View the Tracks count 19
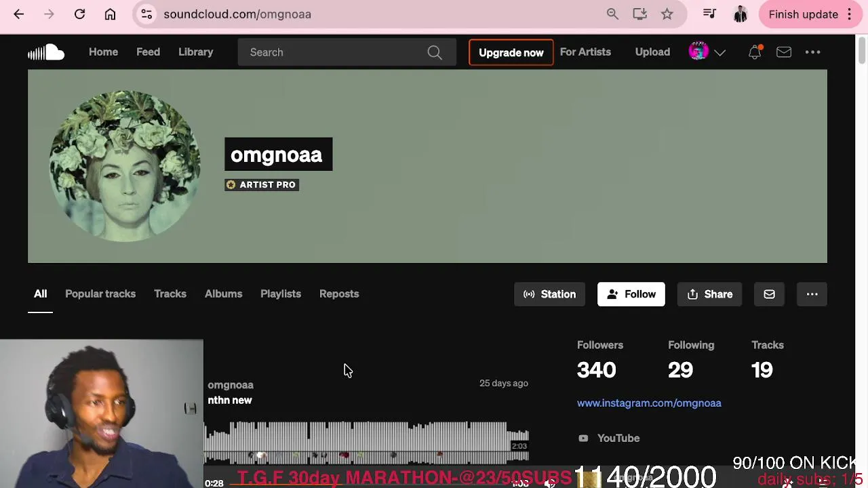Viewport: 868px width, 488px height. coord(762,369)
